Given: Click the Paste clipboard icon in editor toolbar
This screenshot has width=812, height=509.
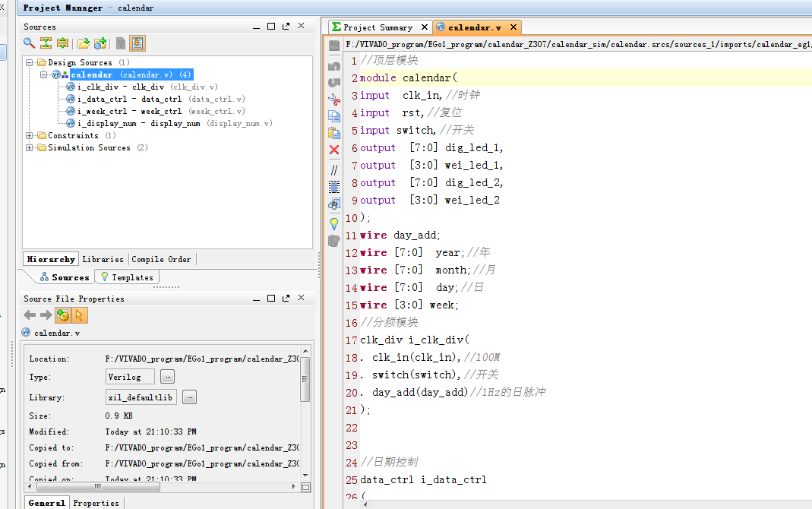Looking at the screenshot, I should click(334, 133).
